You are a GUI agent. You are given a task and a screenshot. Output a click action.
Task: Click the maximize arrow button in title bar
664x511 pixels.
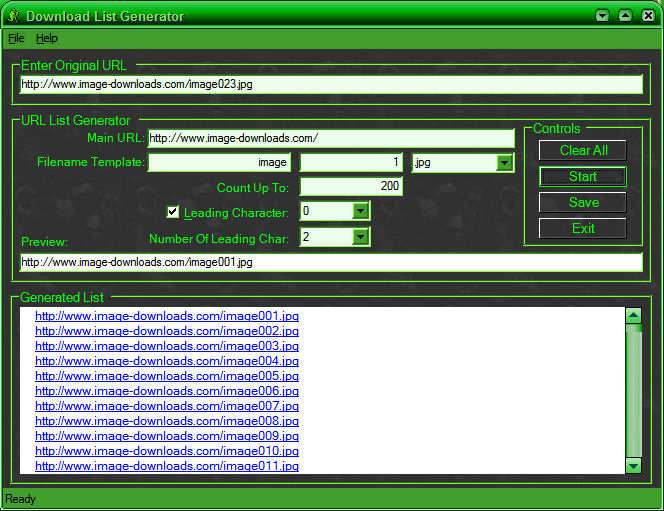pyautogui.click(x=625, y=16)
